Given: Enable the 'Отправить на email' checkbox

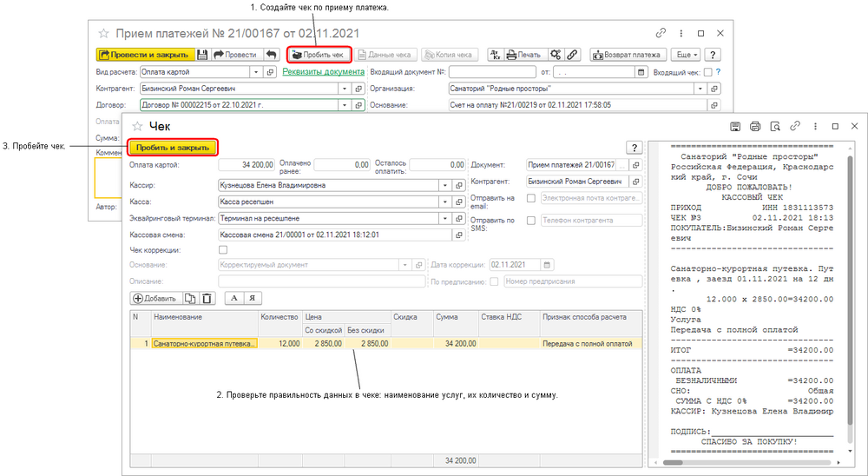Looking at the screenshot, I should 530,198.
